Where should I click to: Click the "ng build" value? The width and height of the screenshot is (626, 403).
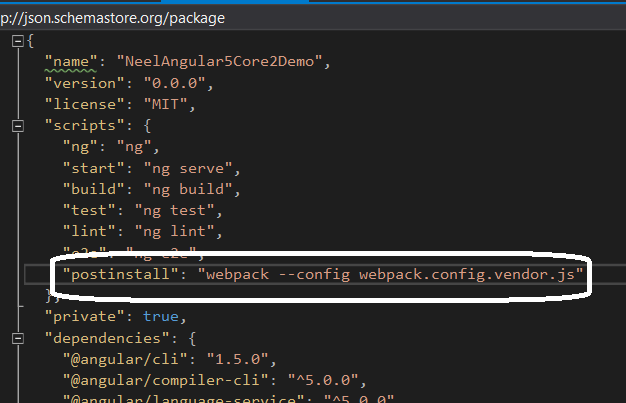click(x=188, y=190)
